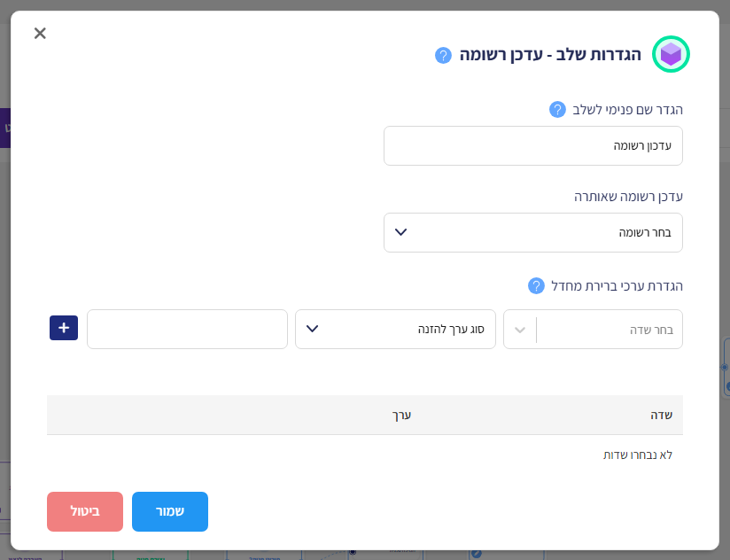730x560 pixels.
Task: Click the help icon beside the dialog title
Action: coord(443,55)
